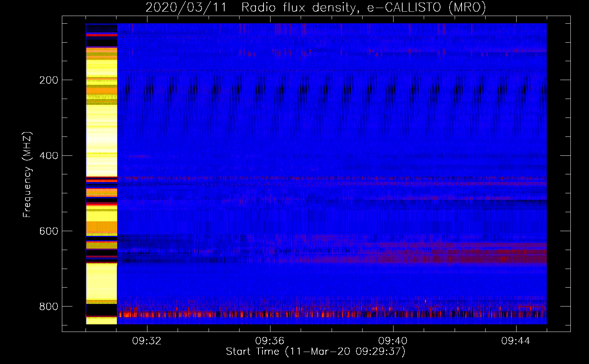Click the 09:36 time tick label
The height and width of the screenshot is (364, 589).
270,341
